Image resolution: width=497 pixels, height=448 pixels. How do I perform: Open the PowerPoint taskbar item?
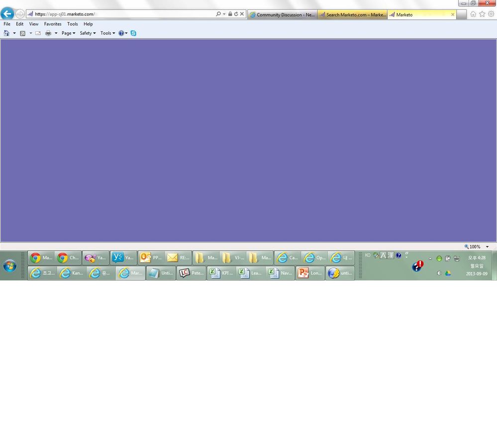(310, 273)
